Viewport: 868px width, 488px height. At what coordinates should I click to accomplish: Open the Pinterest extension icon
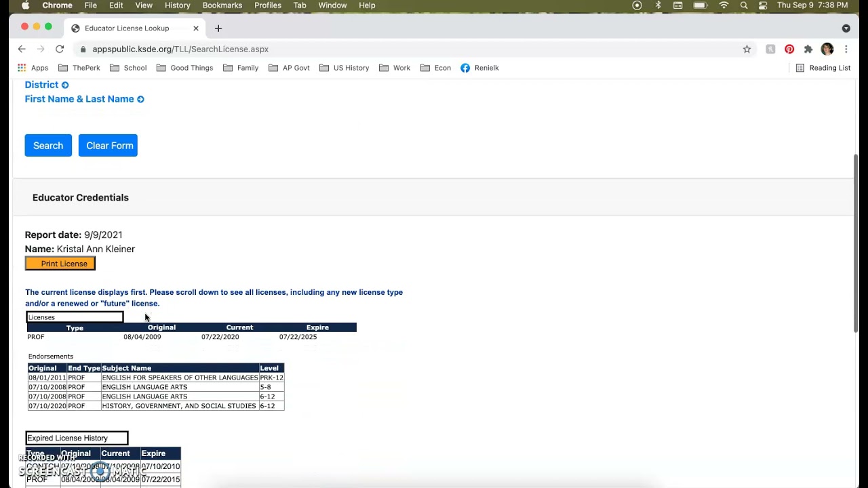tap(789, 49)
